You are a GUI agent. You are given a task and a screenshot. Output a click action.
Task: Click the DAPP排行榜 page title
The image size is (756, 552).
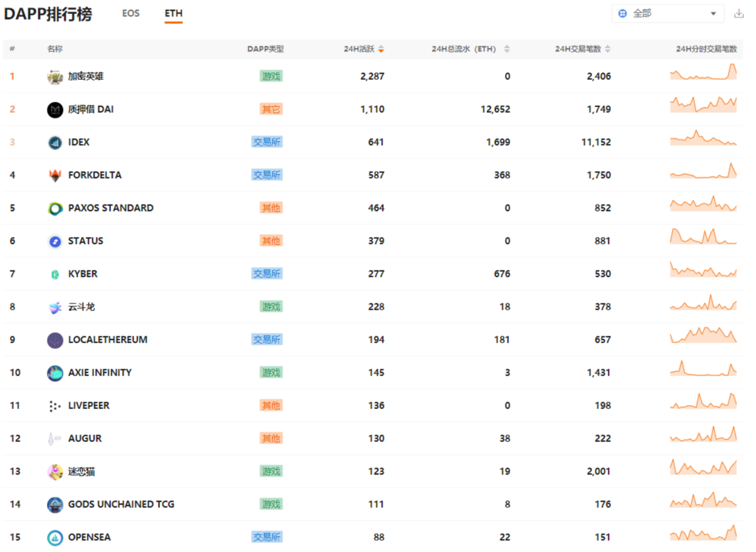[48, 14]
